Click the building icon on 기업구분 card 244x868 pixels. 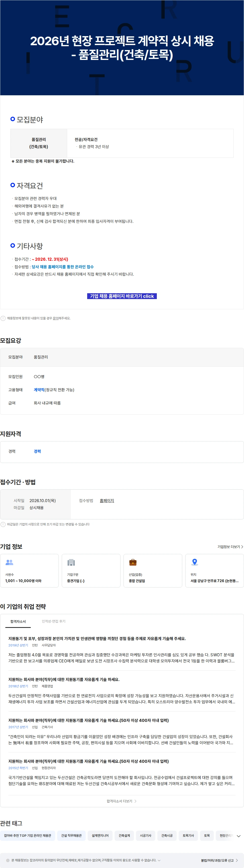pos(71,562)
